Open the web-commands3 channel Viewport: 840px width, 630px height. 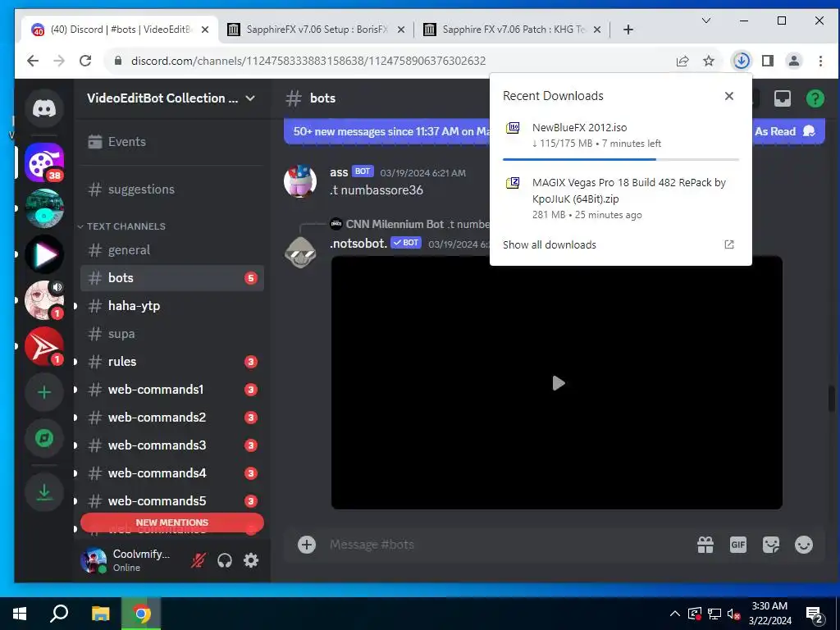click(x=171, y=445)
